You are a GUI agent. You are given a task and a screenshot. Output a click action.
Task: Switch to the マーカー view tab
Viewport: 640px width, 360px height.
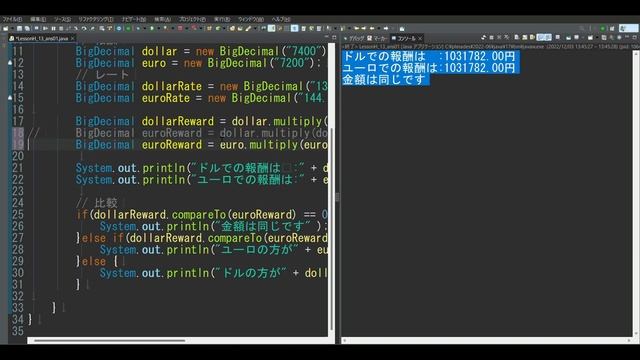coord(377,38)
